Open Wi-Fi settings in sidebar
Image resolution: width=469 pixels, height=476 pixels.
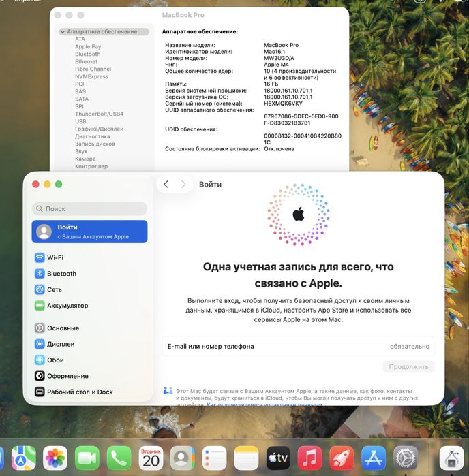(89, 257)
